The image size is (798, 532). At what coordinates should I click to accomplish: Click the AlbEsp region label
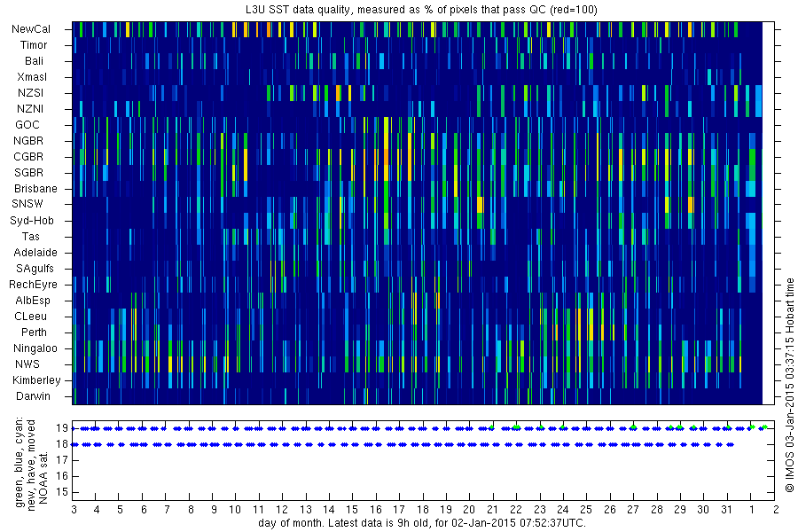[x=33, y=301]
